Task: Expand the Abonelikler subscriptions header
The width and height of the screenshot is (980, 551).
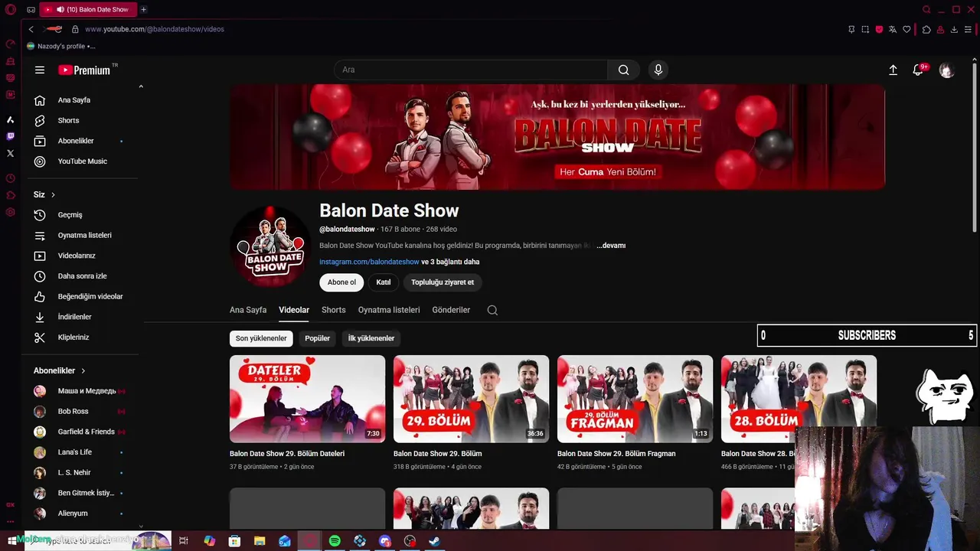Action: (x=60, y=370)
